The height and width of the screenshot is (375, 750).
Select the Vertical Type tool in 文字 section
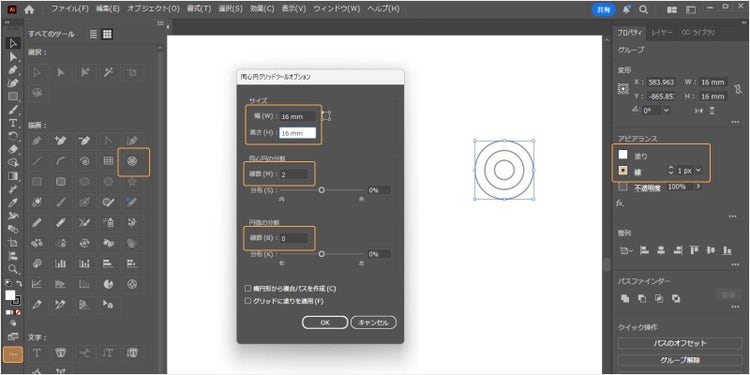pyautogui.click(x=109, y=353)
